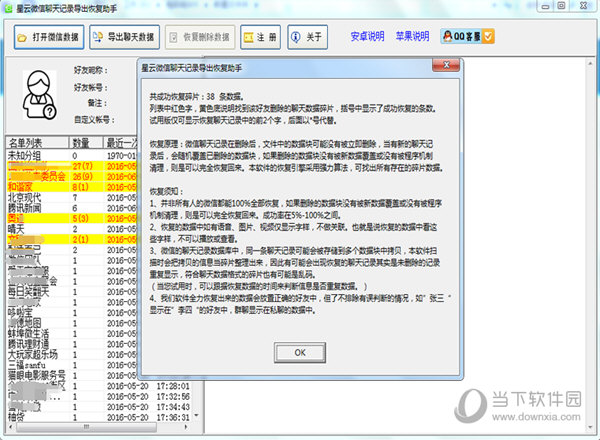This screenshot has height=440, width=600.
Task: Click the friend avatar placeholder icon
Action: (x=40, y=95)
